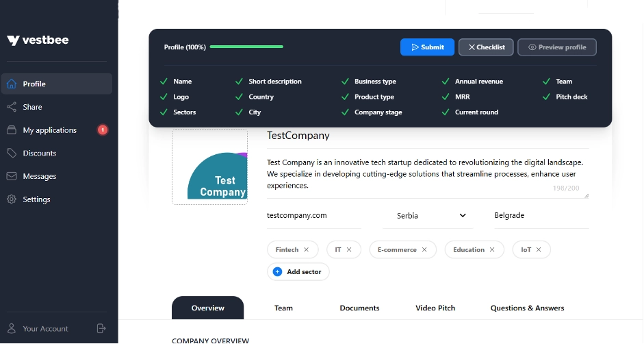Click the Your Account person icon
The image size is (644, 344).
[x=12, y=328]
